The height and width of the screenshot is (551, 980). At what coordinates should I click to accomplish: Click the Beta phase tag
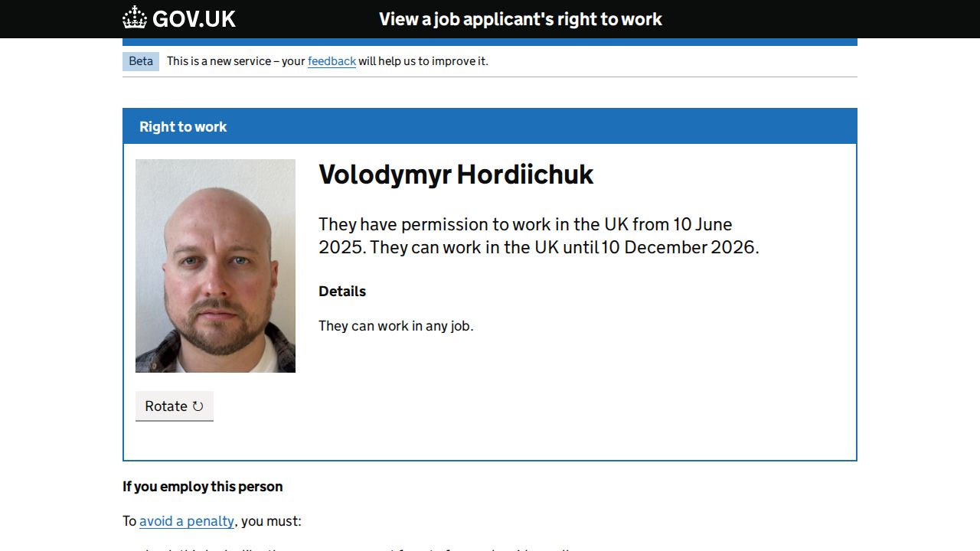point(141,61)
